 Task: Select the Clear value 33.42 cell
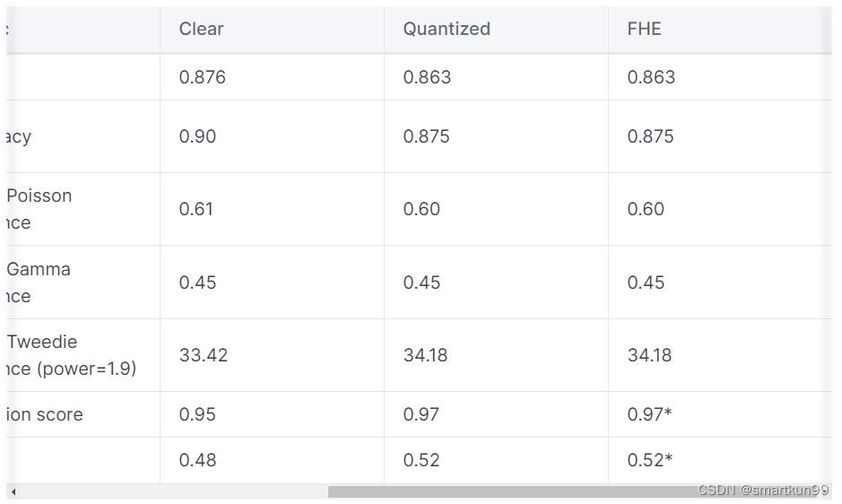click(272, 355)
